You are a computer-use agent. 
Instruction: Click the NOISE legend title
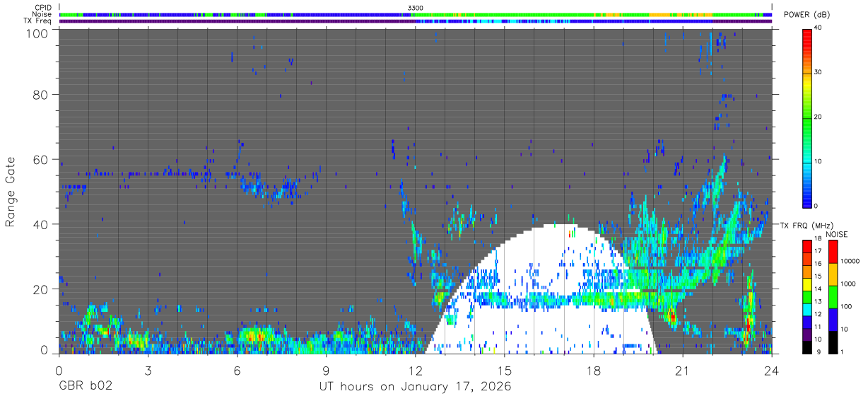tap(836, 234)
